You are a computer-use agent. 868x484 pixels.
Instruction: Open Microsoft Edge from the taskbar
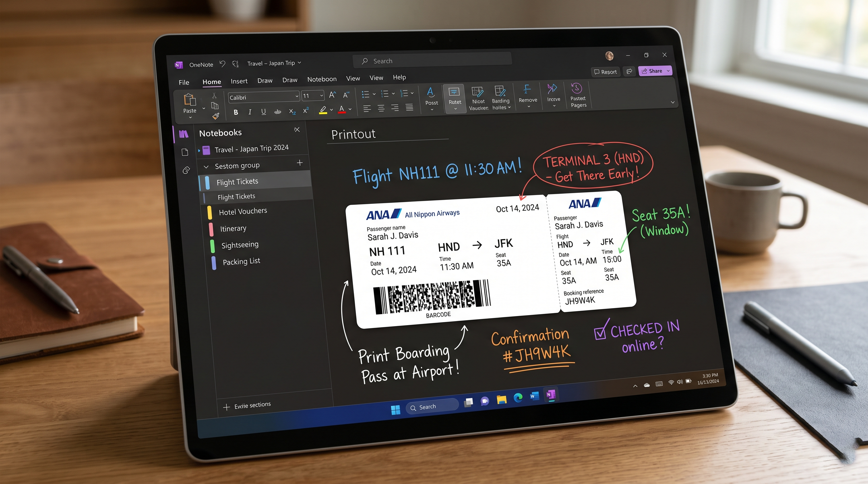[x=518, y=398]
